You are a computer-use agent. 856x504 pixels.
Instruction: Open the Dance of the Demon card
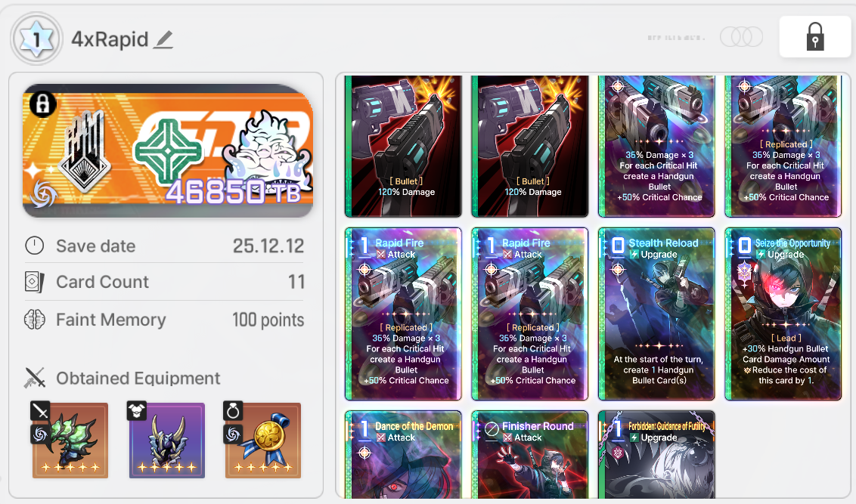tap(404, 455)
